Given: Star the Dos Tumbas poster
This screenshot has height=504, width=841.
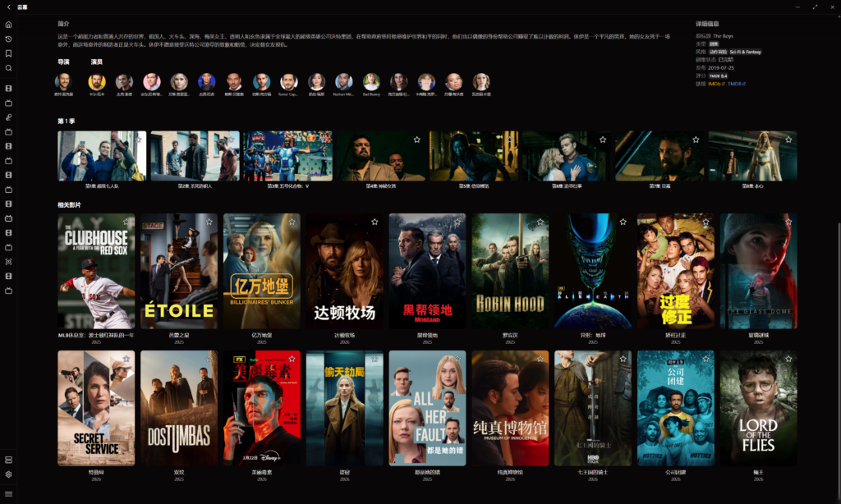Looking at the screenshot, I should click(x=209, y=359).
